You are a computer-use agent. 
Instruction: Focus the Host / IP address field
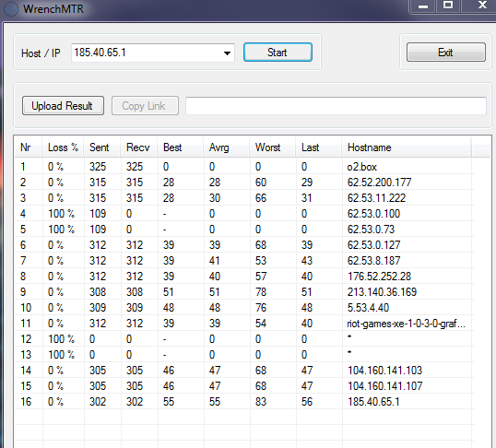click(x=148, y=53)
